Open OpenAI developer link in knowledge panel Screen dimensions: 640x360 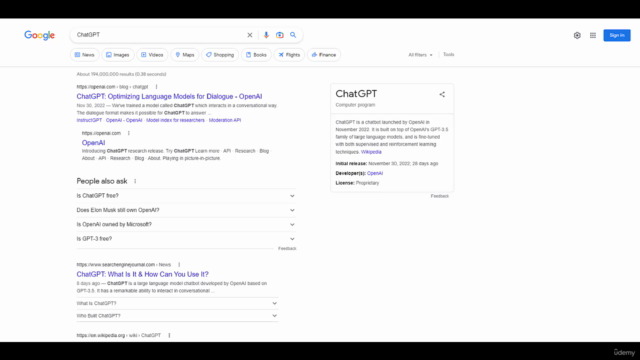(x=375, y=173)
